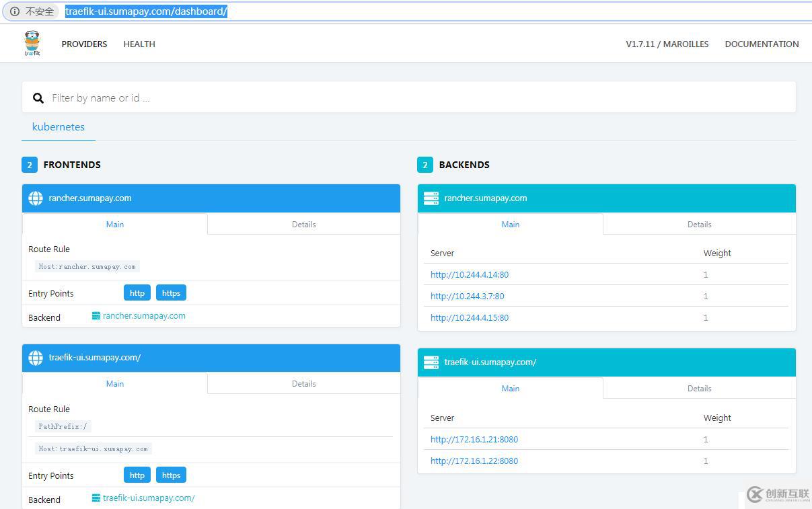This screenshot has width=812, height=509.
Task: Select Main tab of rancher.sumapay.com frontend
Action: coord(115,224)
